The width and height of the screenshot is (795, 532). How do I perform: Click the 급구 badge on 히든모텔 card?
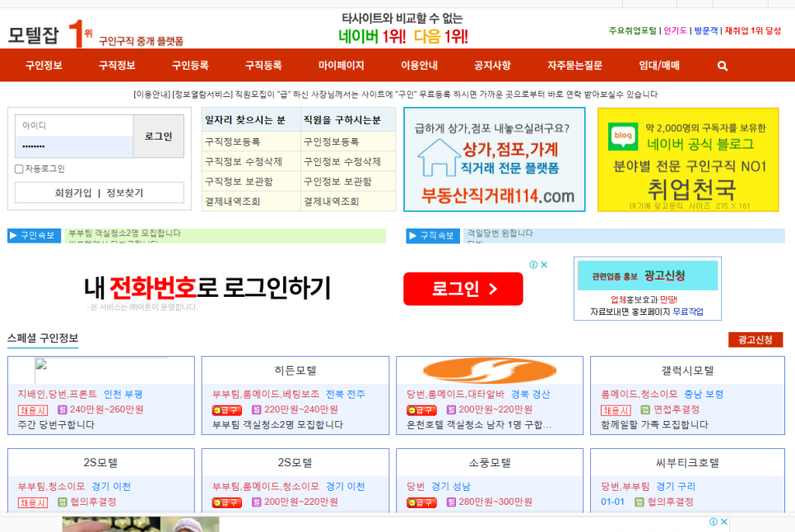coord(226,410)
